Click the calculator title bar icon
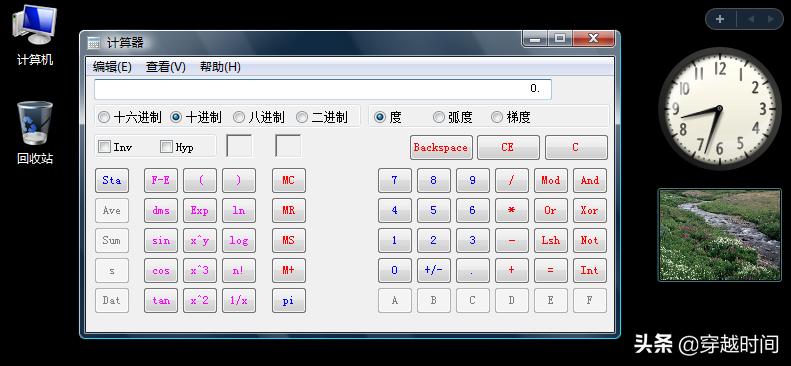Viewport: 791px width, 366px height. (93, 43)
